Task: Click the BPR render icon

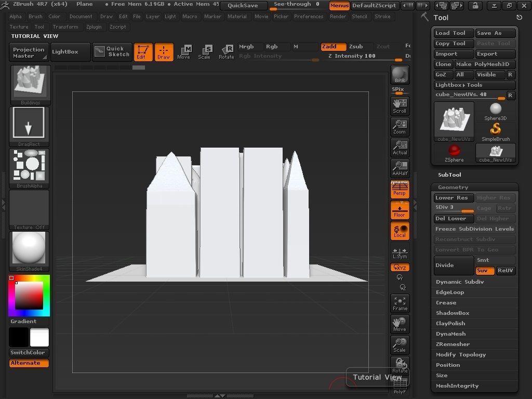Action: tap(400, 75)
